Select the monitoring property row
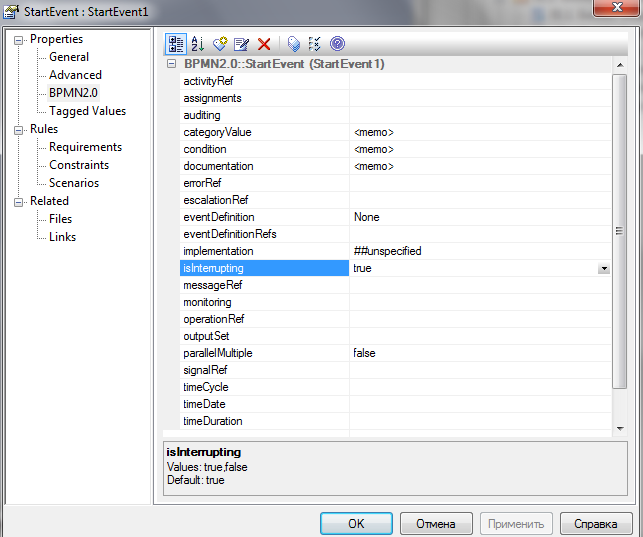 (x=395, y=302)
